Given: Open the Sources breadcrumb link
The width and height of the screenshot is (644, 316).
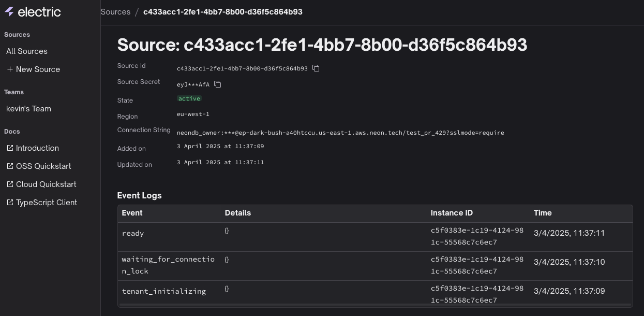Looking at the screenshot, I should (115, 11).
